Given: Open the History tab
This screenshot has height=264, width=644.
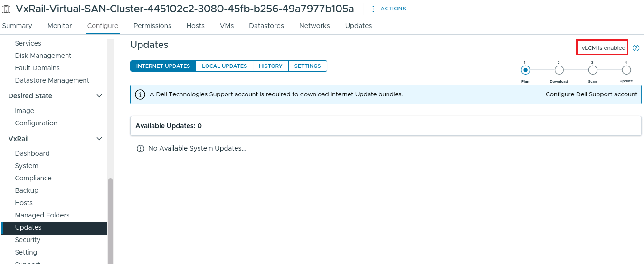Looking at the screenshot, I should (271, 66).
